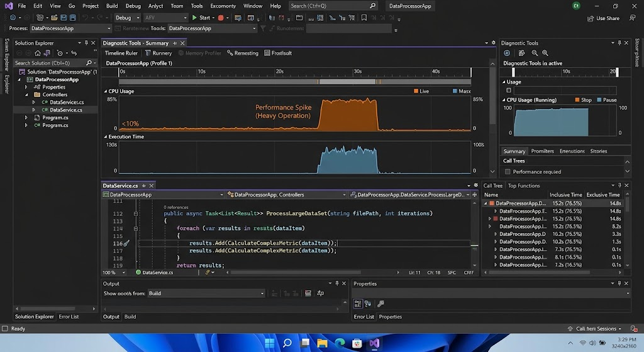Screen dimensions: 644x352
Task: Open the Build menu
Action: pos(112,6)
